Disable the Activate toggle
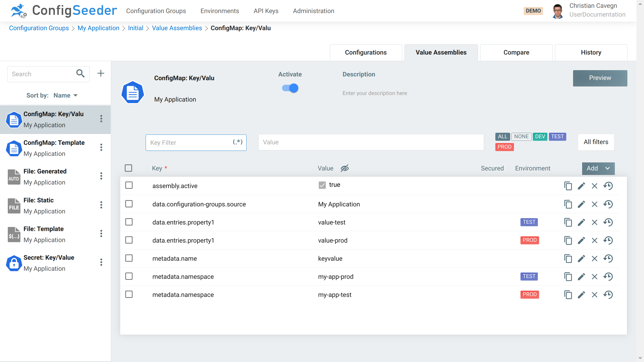644x362 pixels. pos(290,88)
